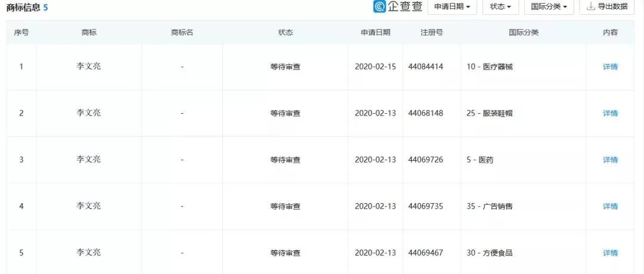644x274 pixels.
Task: Open 详情 for registration 44068148
Action: (x=610, y=113)
